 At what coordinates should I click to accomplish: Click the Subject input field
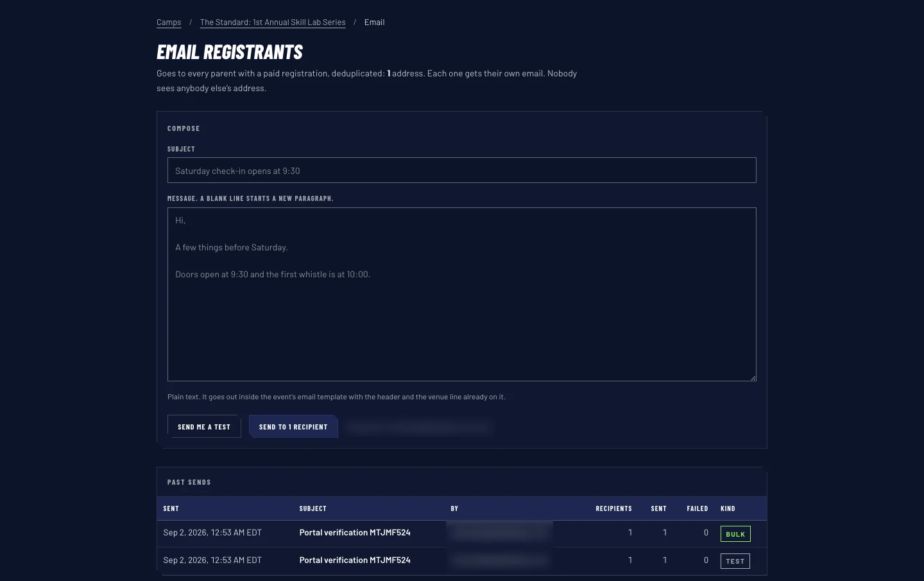462,170
